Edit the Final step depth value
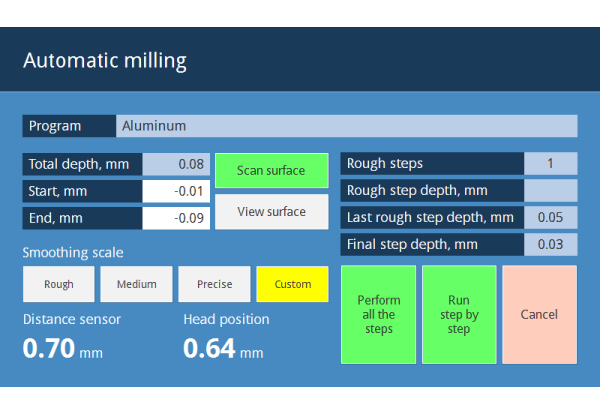Image resolution: width=600 pixels, height=415 pixels. [x=551, y=244]
